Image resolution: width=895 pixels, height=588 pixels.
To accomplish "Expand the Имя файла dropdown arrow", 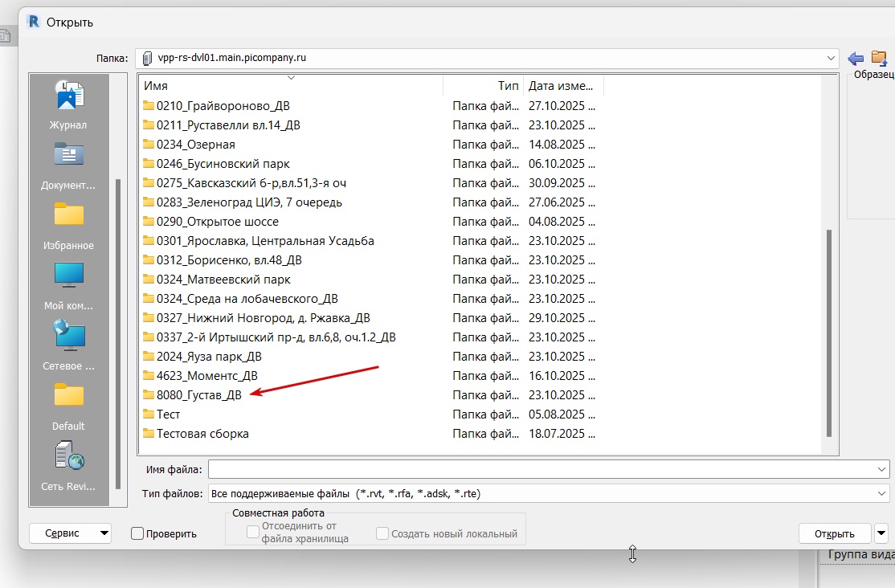I will pos(882,469).
